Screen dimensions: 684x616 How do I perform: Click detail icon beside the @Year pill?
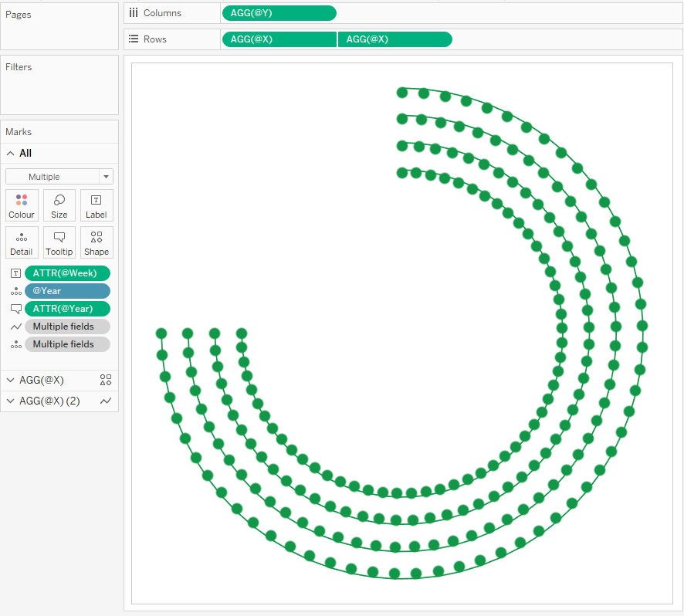pos(15,291)
